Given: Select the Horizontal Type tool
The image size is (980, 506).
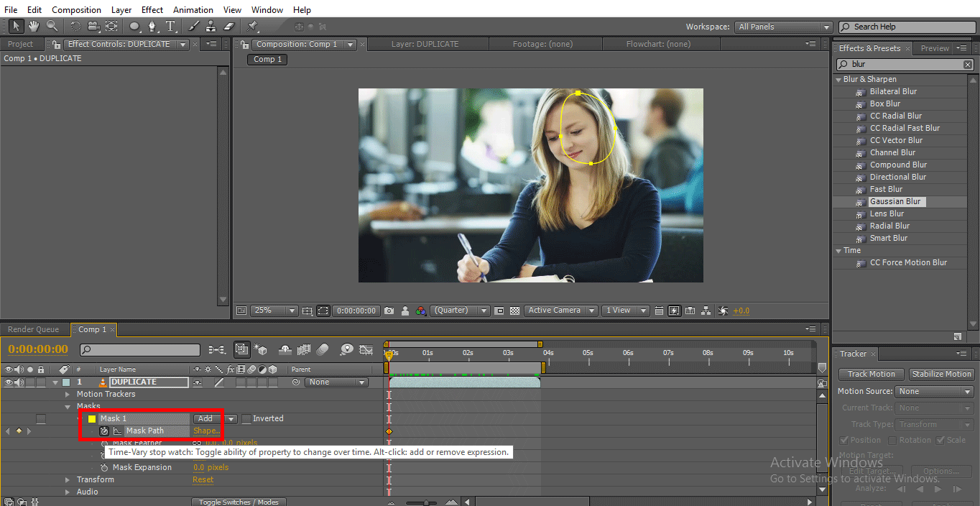Looking at the screenshot, I should point(170,26).
